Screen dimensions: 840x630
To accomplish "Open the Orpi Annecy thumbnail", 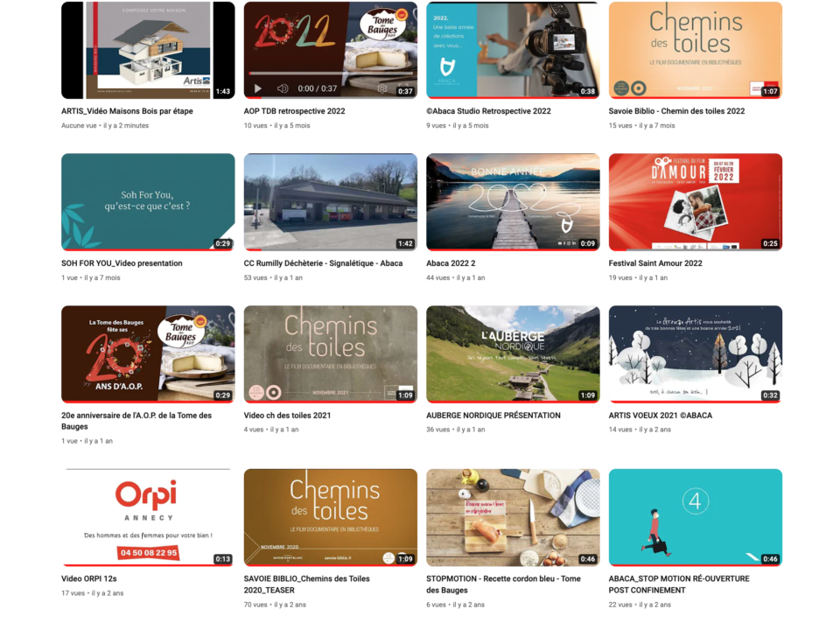I will click(x=148, y=517).
